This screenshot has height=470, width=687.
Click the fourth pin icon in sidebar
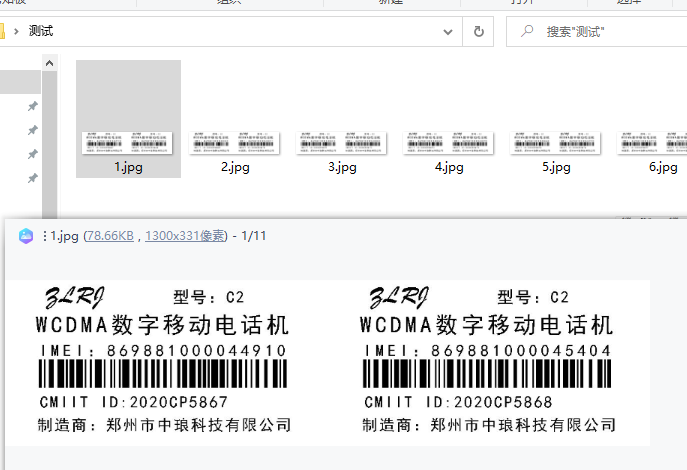32,178
